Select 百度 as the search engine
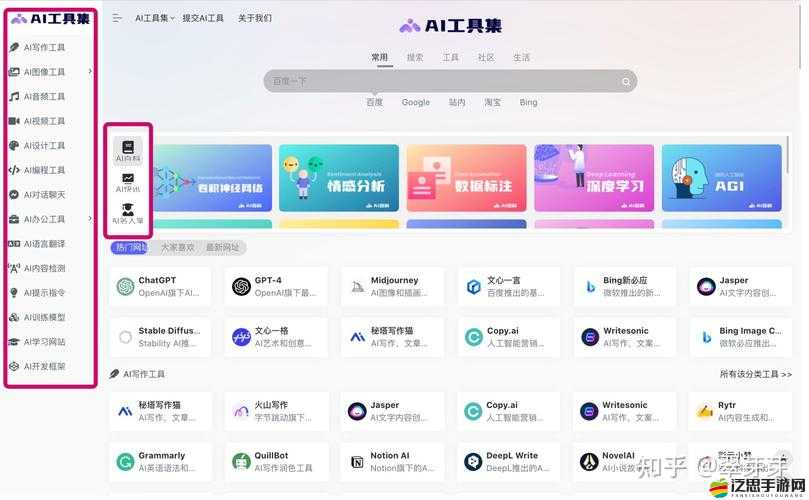Viewport: 809px width, 500px height. click(375, 102)
